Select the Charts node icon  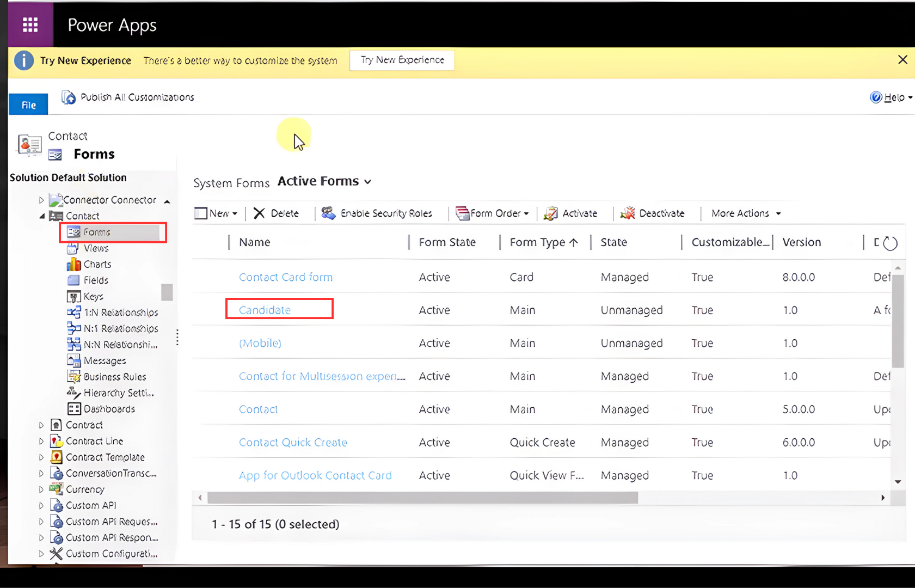(73, 264)
